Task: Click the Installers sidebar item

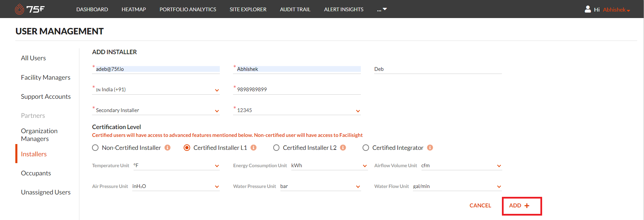Action: coord(34,154)
